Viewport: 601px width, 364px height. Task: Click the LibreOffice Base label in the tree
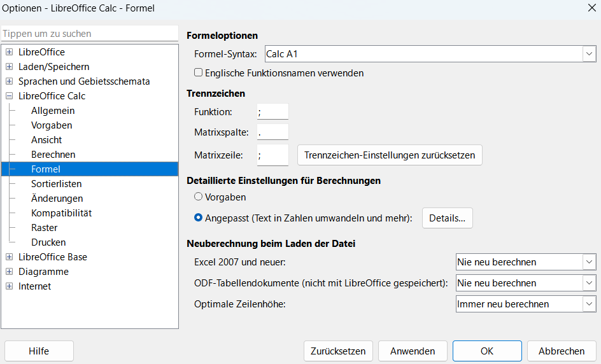click(x=53, y=256)
